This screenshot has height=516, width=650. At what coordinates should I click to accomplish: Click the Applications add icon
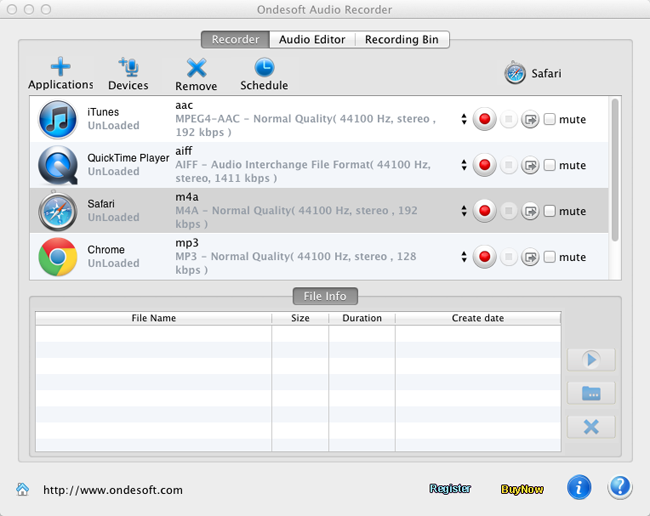60,68
